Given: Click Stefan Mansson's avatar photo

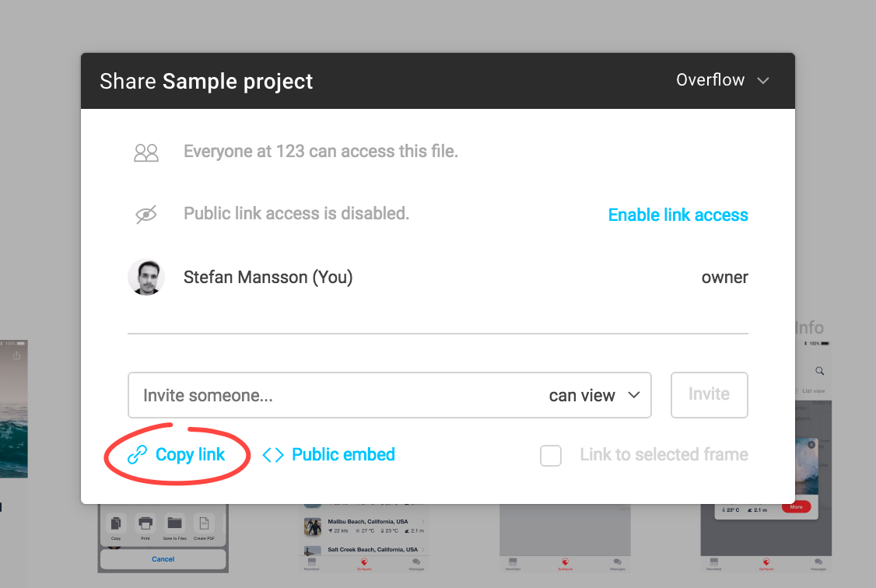Looking at the screenshot, I should pyautogui.click(x=146, y=278).
